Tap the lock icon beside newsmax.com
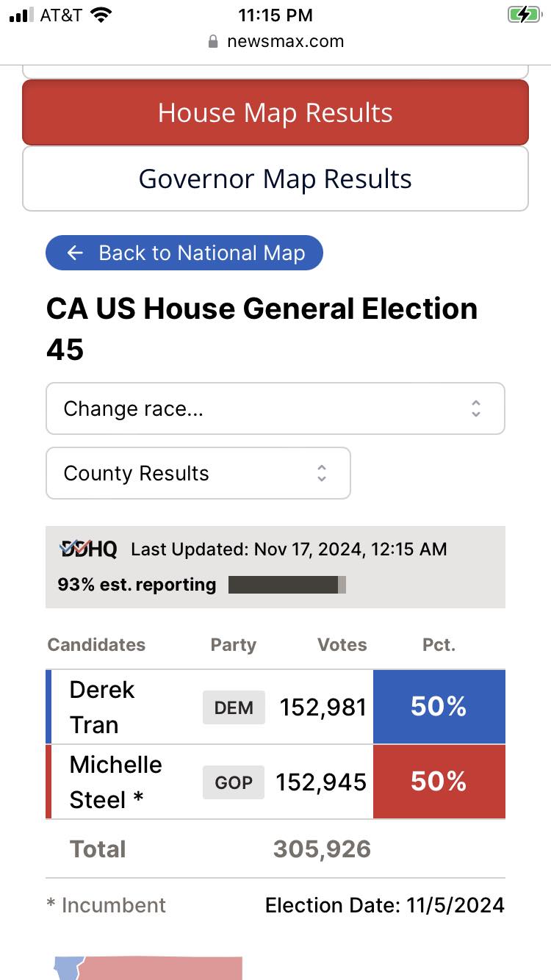Screen dimensions: 551x980 point(214,42)
